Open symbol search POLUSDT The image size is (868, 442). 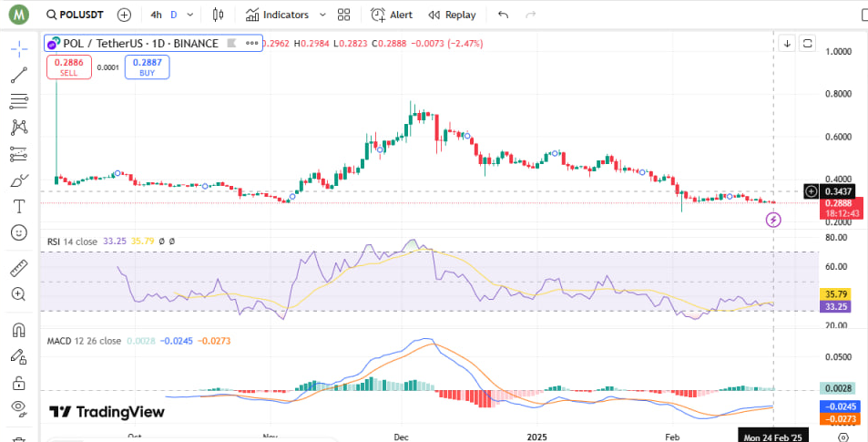coord(76,15)
